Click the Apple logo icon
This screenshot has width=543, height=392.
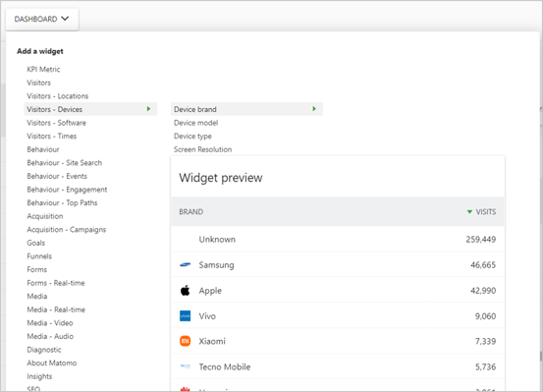[186, 291]
